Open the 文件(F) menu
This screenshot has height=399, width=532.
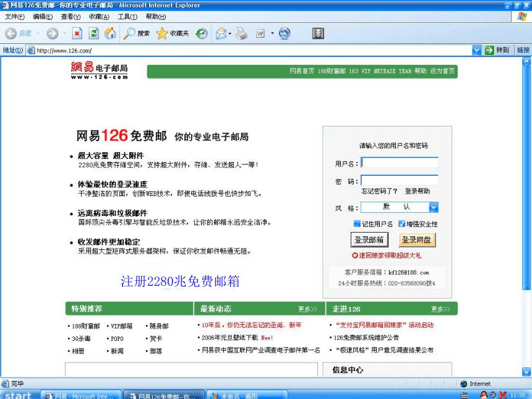tap(15, 17)
